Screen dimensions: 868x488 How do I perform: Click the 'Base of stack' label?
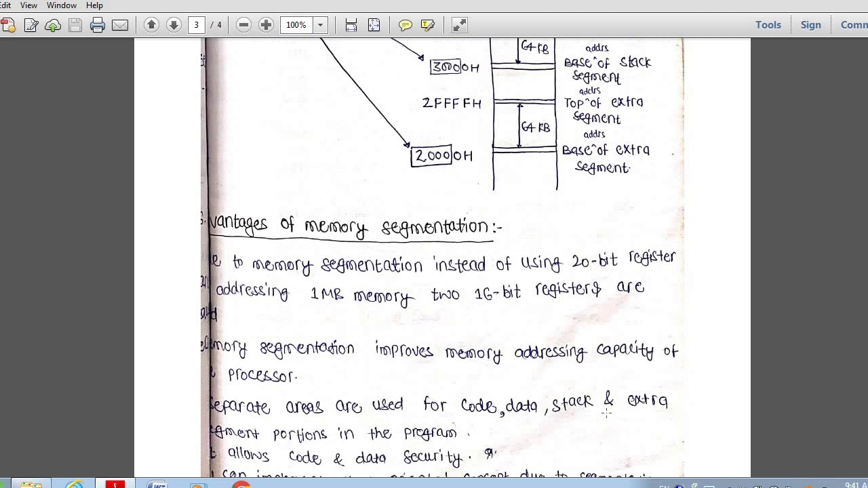tap(607, 62)
